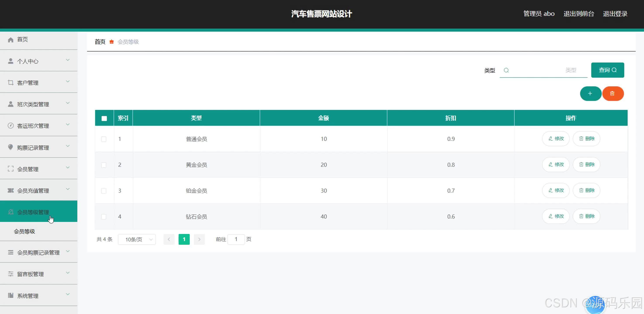Click the green plus add record icon

pos(591,93)
